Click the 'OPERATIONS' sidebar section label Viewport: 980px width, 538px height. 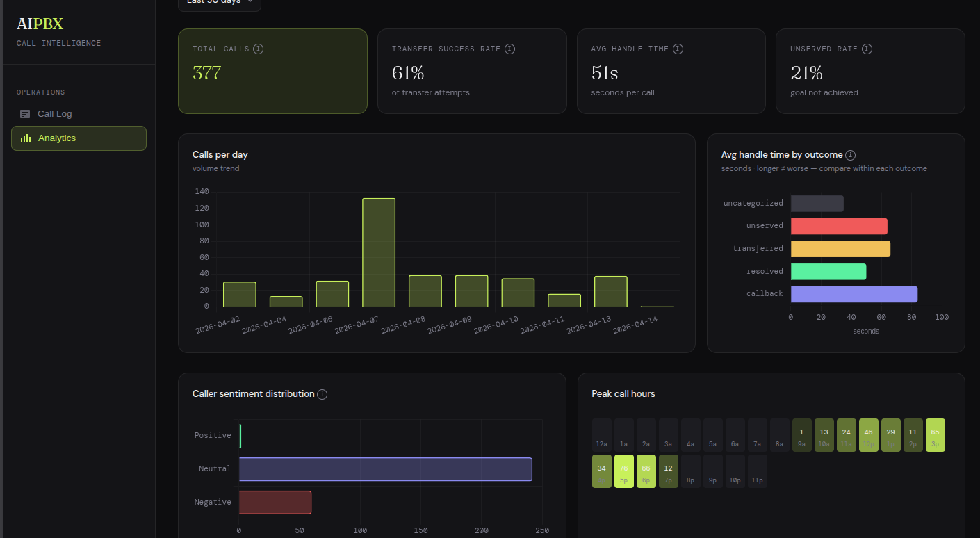(41, 92)
